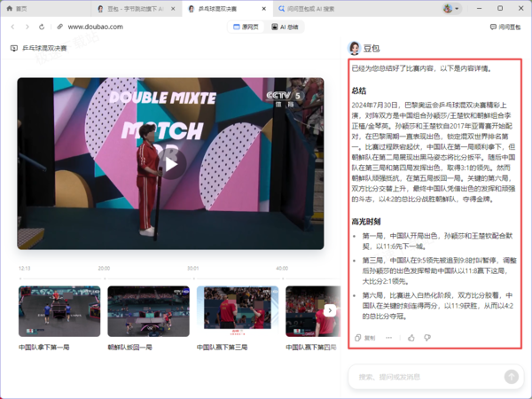Click the video icon beside 乒乓球混双决赛 title
The image size is (532, 399).
click(x=14, y=48)
